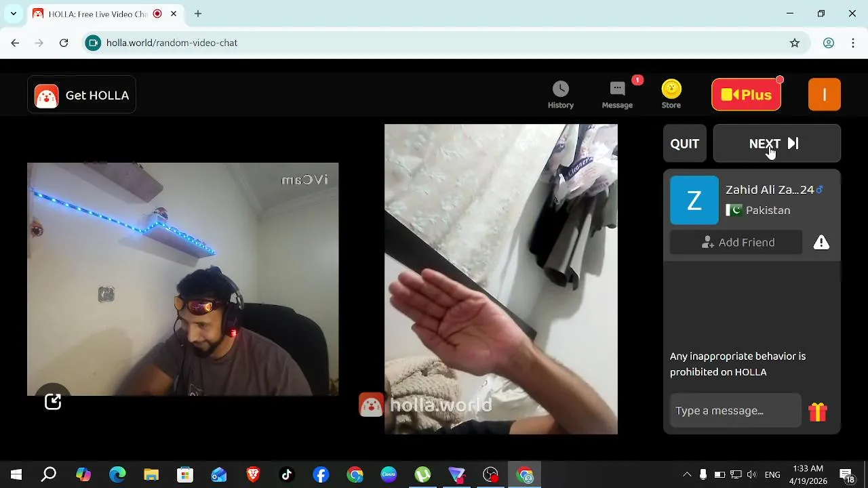Open the Chrome profile icon

(829, 43)
